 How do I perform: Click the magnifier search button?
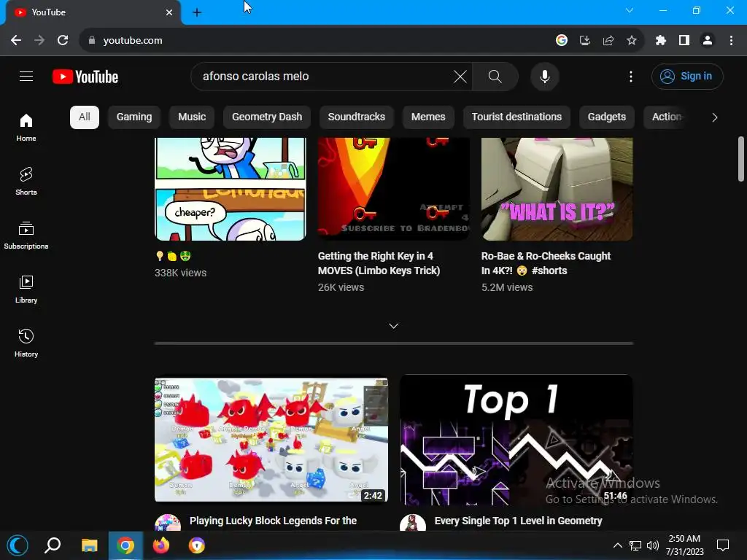[495, 76]
